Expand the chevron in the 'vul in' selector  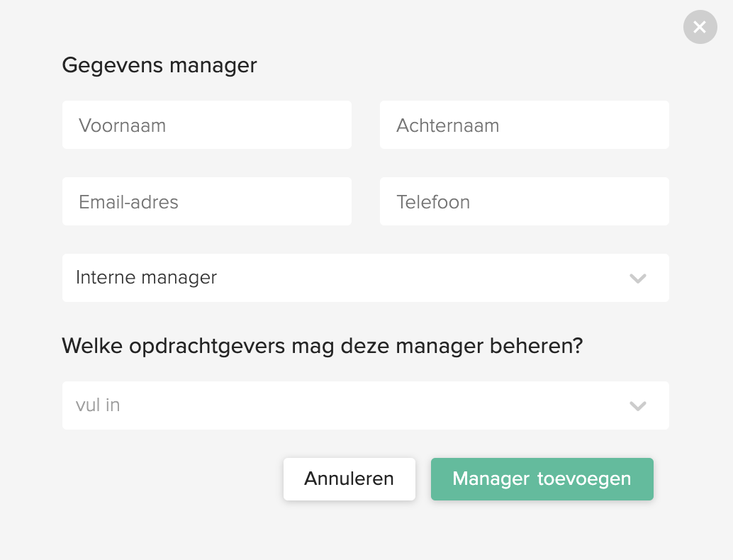(x=637, y=406)
